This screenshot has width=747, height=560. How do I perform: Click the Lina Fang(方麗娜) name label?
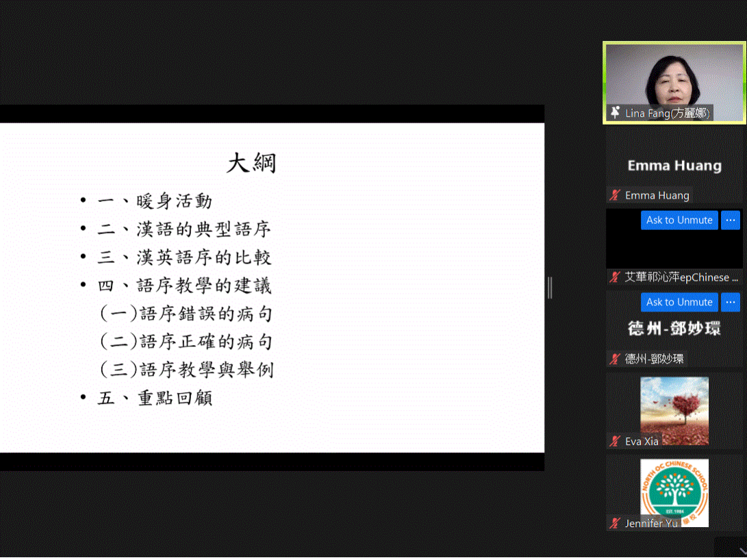(x=667, y=113)
